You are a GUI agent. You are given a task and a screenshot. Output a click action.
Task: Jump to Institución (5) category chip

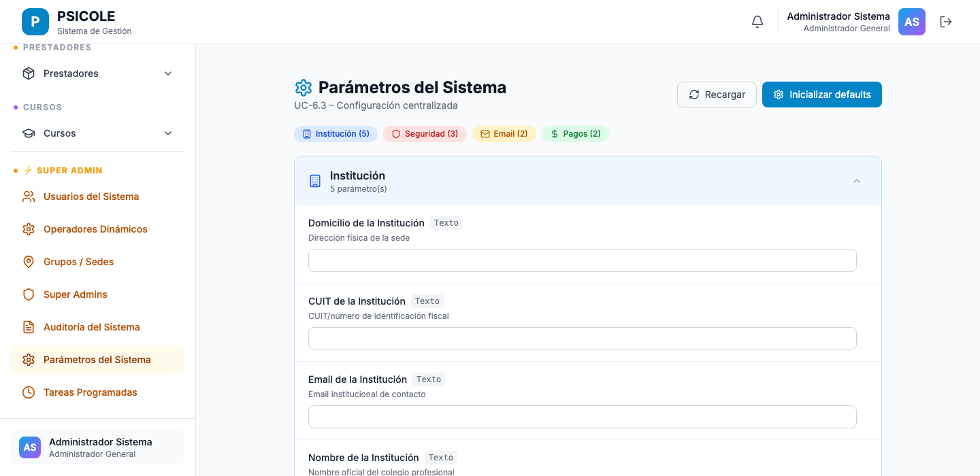(x=336, y=134)
